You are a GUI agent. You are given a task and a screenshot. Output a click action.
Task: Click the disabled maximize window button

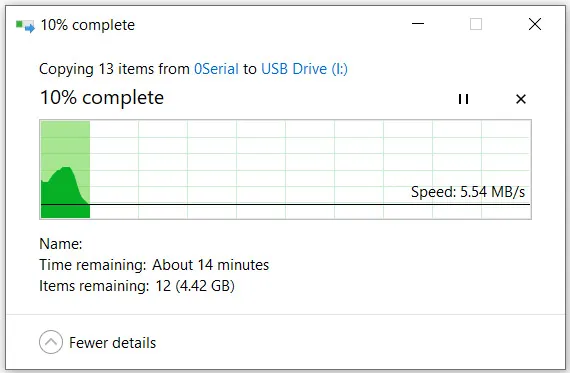tap(476, 24)
